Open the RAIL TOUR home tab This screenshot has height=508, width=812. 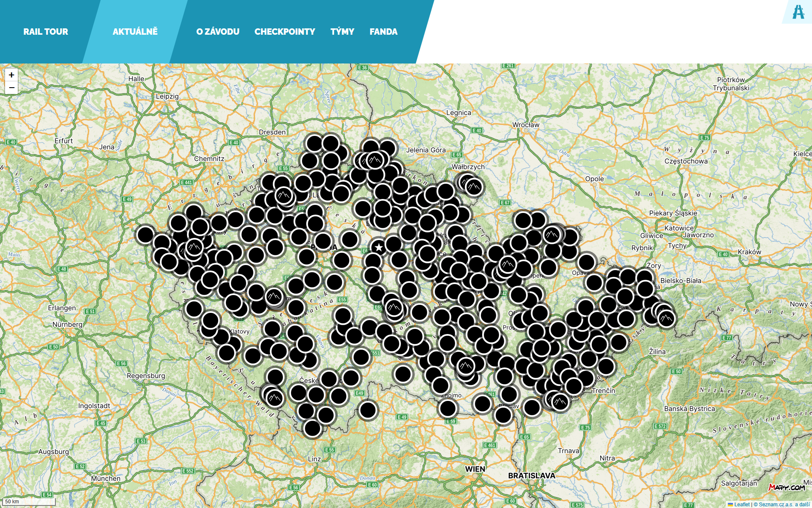(x=46, y=32)
